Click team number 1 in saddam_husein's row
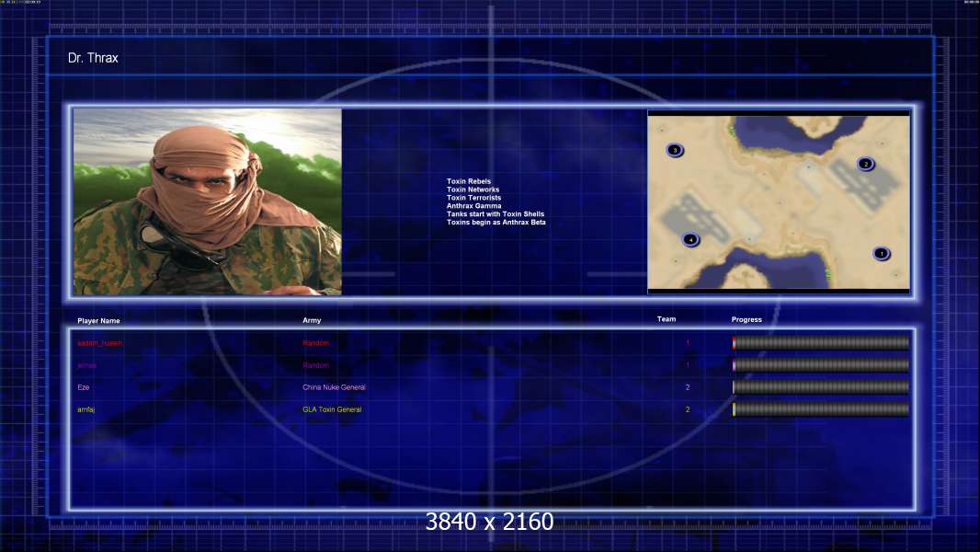The width and height of the screenshot is (980, 552). 688,342
